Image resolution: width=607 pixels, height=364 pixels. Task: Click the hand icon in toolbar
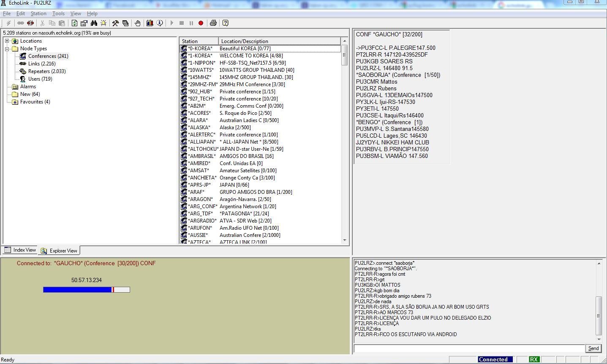[x=138, y=23]
